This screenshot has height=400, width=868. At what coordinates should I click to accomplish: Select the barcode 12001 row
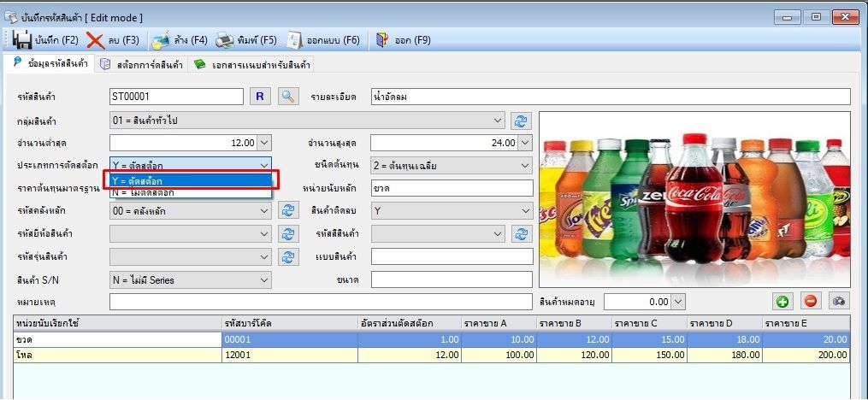(x=431, y=356)
